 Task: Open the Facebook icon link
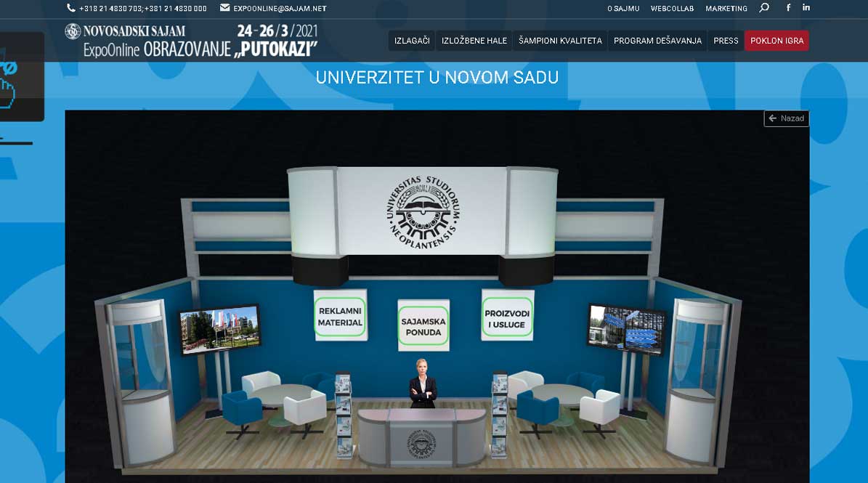(x=788, y=8)
